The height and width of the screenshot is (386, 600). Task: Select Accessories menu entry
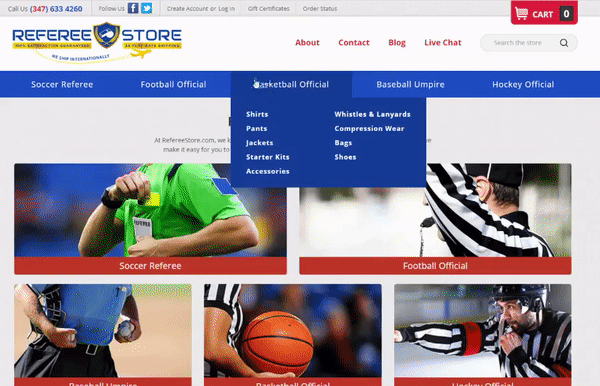click(x=267, y=171)
